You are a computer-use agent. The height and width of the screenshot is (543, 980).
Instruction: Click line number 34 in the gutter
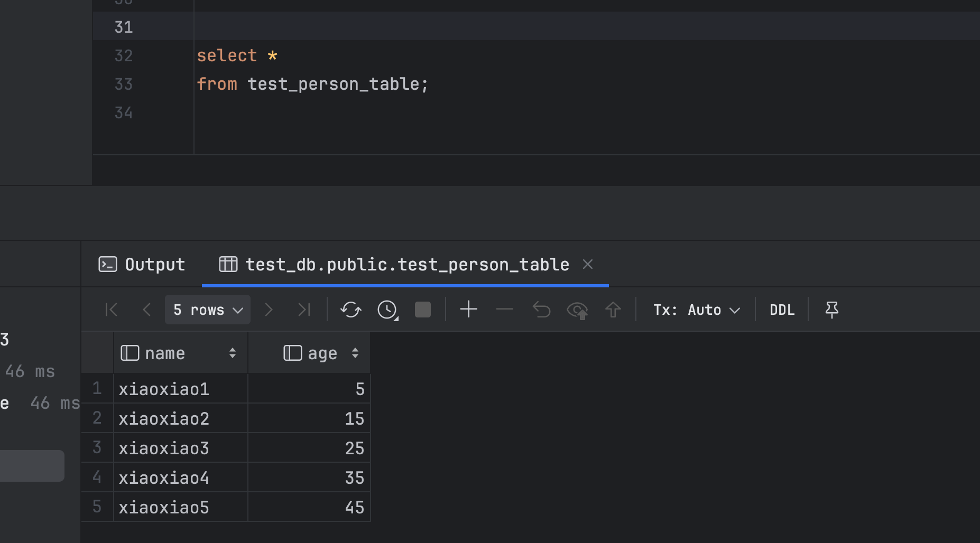click(124, 113)
